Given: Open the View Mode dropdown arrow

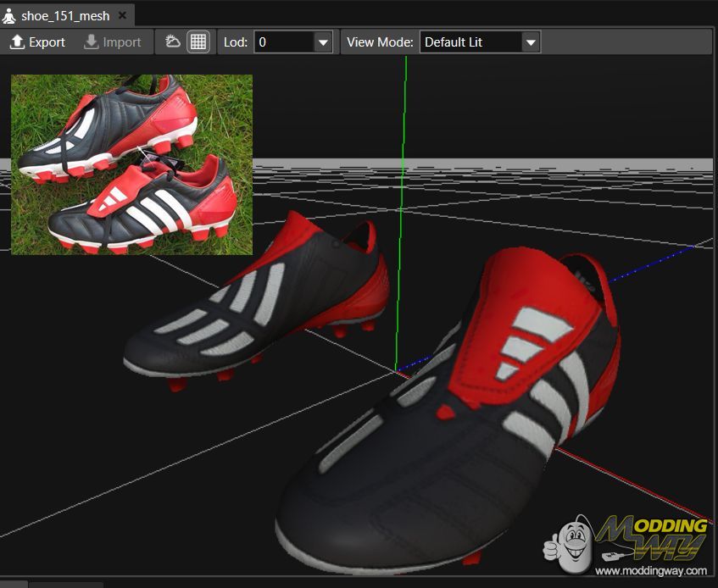Looking at the screenshot, I should 531,42.
